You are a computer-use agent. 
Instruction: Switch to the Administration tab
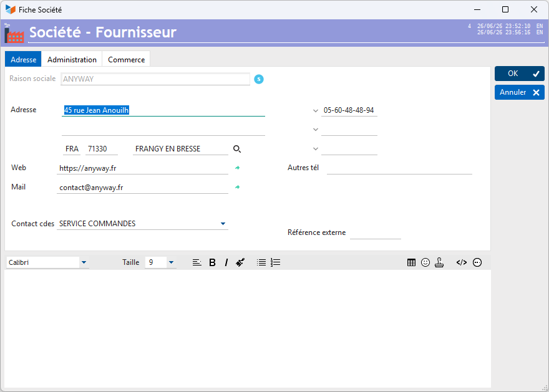pos(72,59)
